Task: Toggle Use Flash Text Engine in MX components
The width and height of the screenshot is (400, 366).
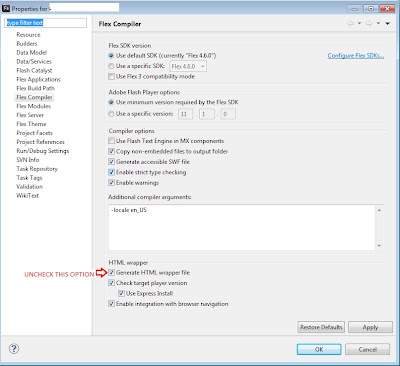Action: [x=111, y=141]
